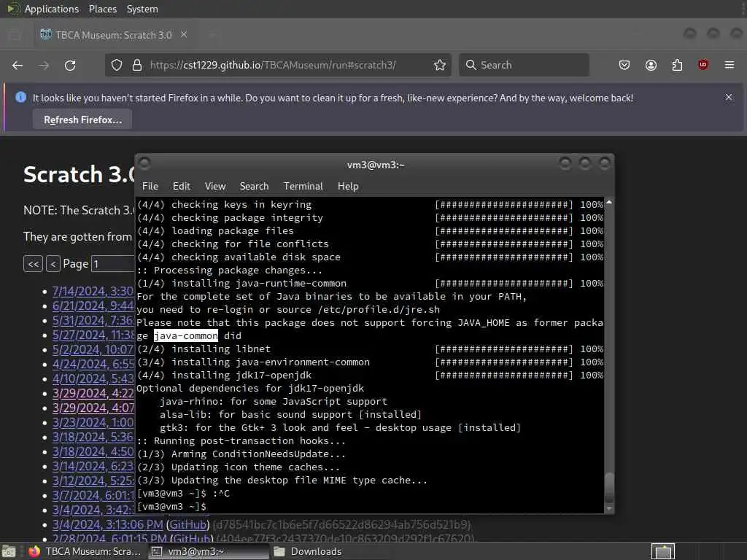This screenshot has width=747, height=560.
Task: Switch to vm3@vm3:~ taskbar entry
Action: point(209,551)
